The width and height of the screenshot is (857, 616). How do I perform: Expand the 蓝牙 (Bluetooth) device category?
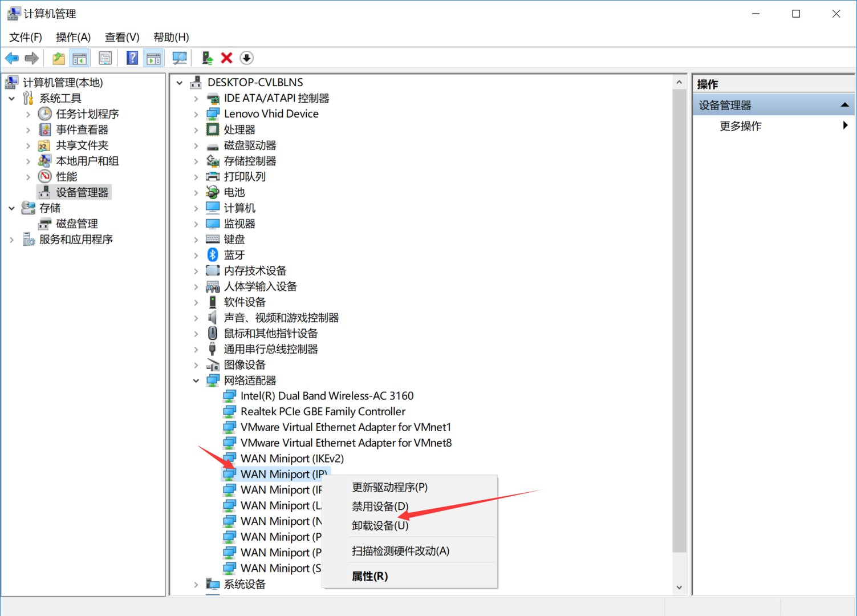(196, 255)
